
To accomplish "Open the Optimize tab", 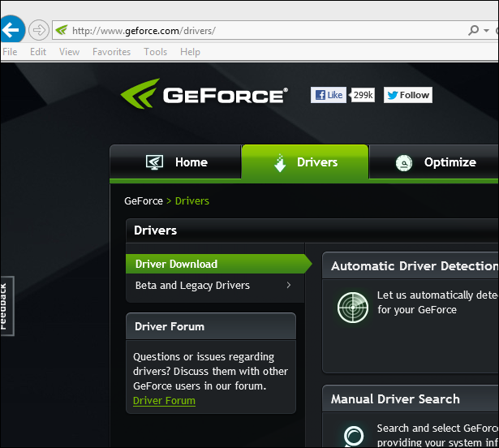I will coord(434,162).
